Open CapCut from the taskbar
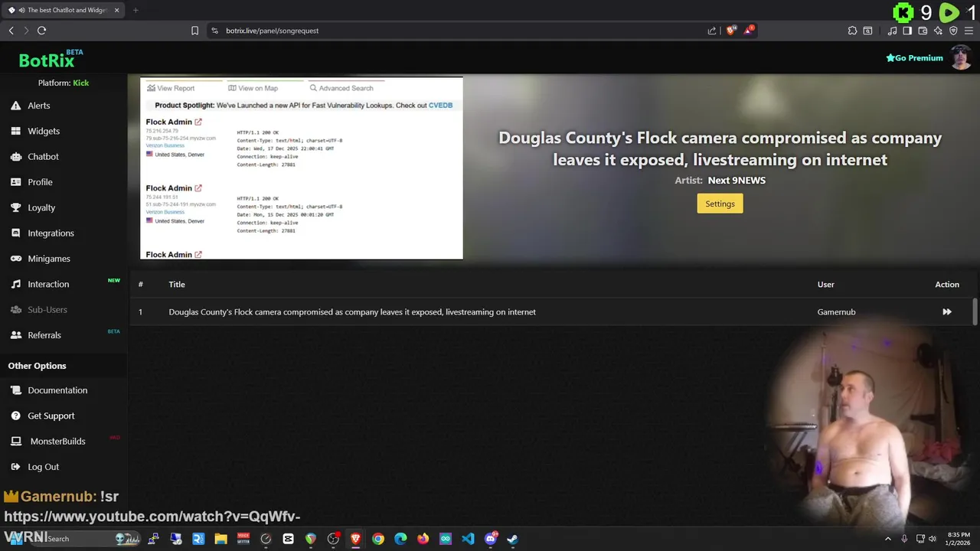Screen dimensions: 980x551 (x=289, y=539)
